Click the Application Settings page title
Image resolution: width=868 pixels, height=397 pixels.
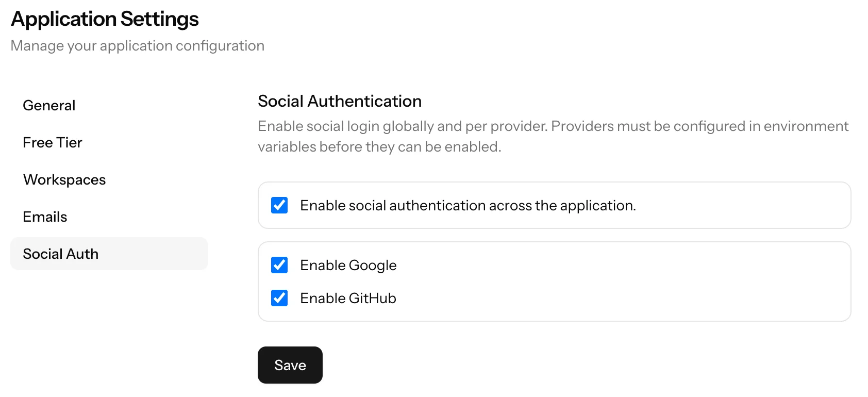pyautogui.click(x=105, y=19)
